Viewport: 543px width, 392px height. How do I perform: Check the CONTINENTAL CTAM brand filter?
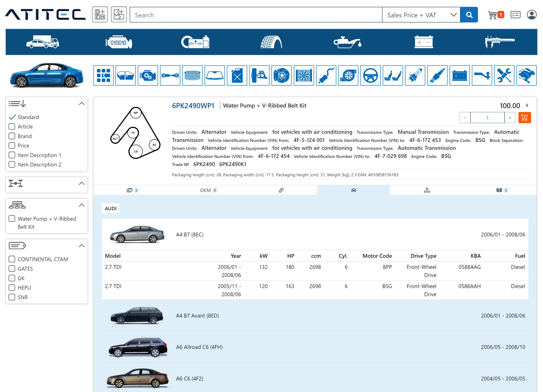(x=12, y=259)
